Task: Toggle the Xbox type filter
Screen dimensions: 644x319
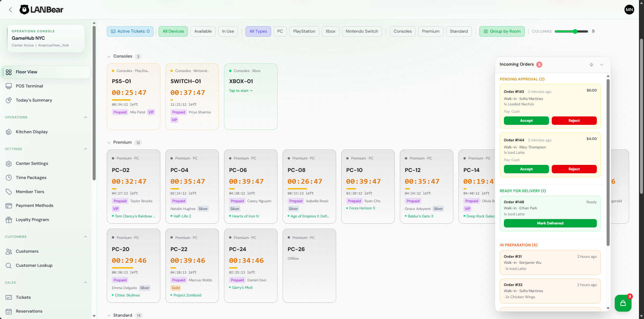Action: [x=330, y=31]
